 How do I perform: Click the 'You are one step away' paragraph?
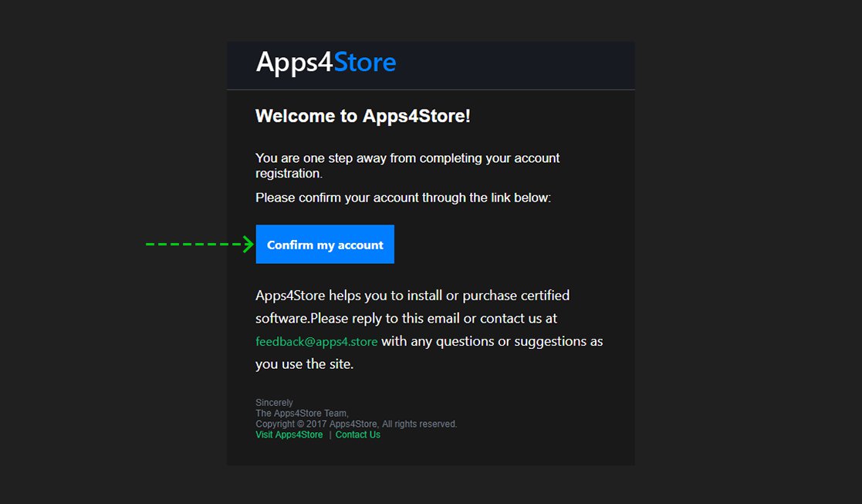pyautogui.click(x=407, y=165)
